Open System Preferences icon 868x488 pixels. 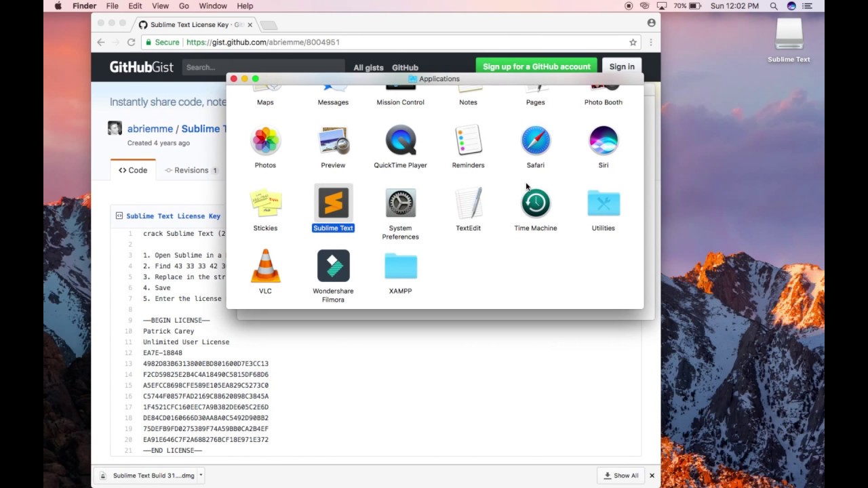click(x=401, y=203)
